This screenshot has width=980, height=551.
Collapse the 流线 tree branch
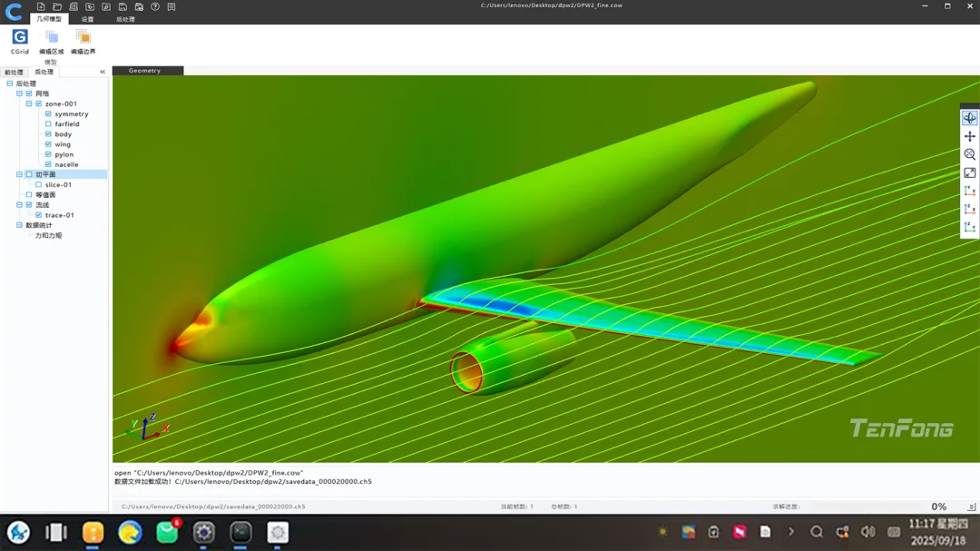pyautogui.click(x=19, y=205)
